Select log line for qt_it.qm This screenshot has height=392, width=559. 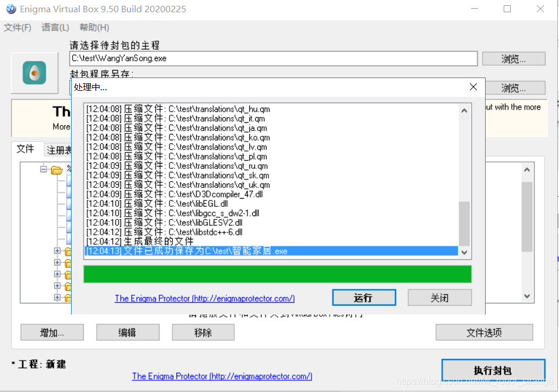point(271,119)
